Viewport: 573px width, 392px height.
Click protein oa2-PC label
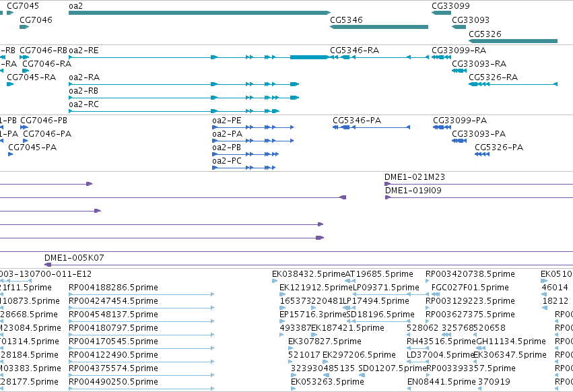point(227,161)
